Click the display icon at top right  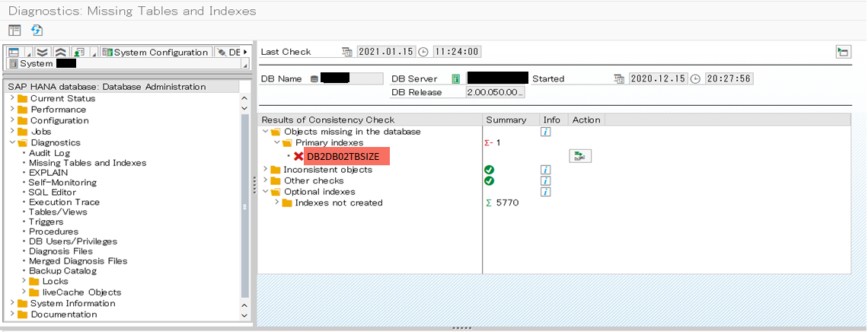pos(843,52)
